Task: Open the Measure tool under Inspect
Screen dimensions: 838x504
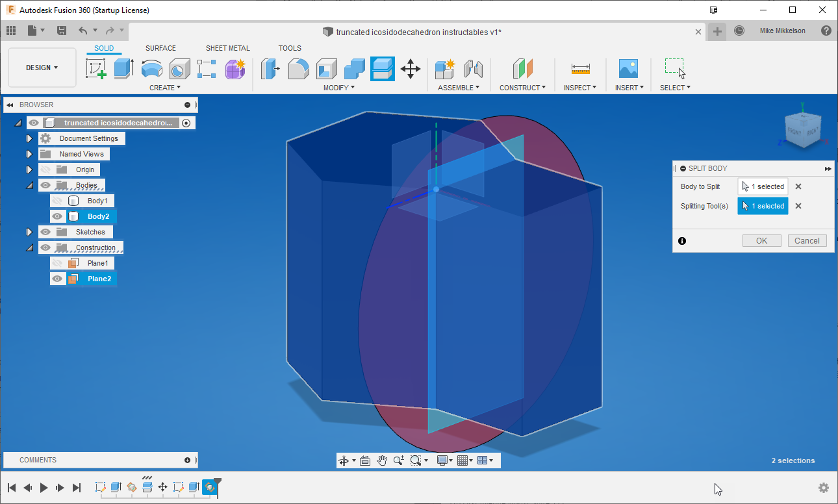Action: point(579,69)
